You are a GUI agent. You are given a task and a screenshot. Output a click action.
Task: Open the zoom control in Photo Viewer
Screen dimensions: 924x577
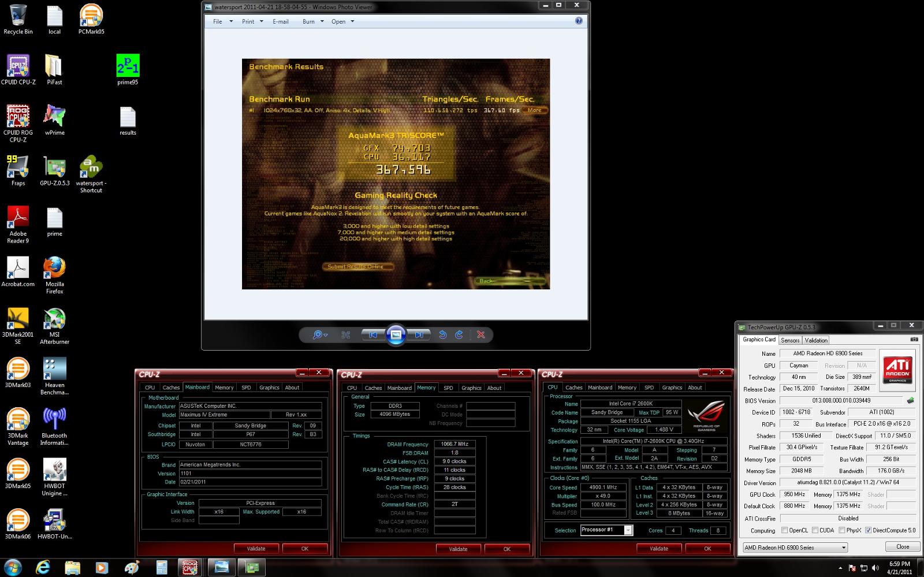(319, 334)
